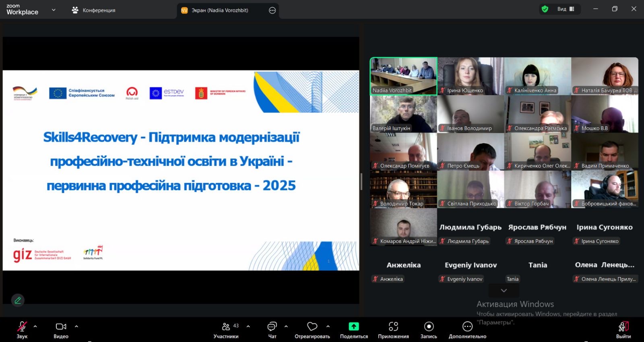Switch to the Conference tab

(x=93, y=10)
